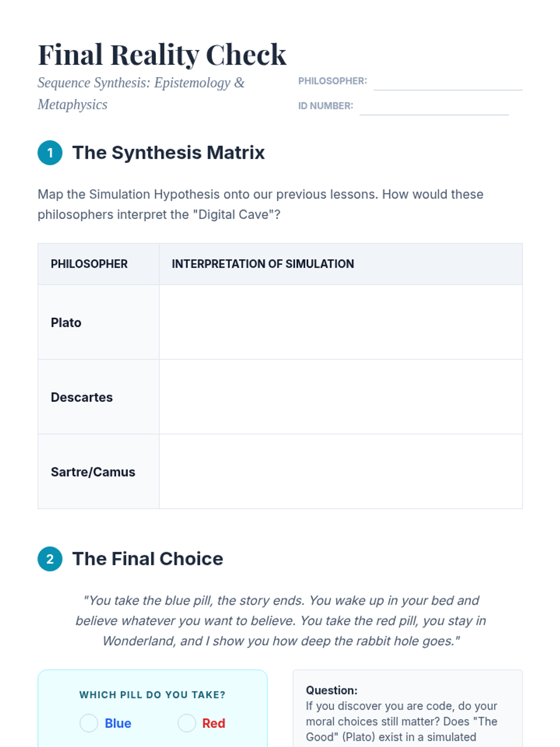Click the Final Choice heading
This screenshot has width=560, height=747.
147,559
